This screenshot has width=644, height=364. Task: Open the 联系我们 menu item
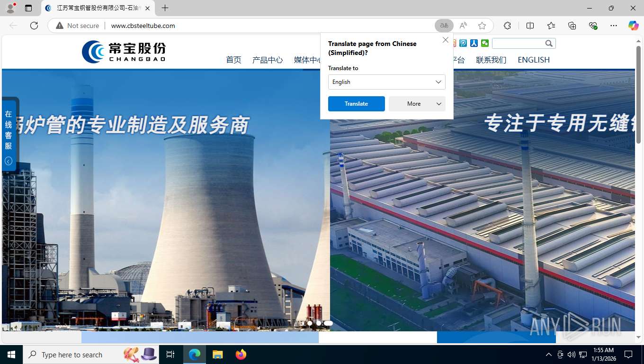(x=491, y=60)
